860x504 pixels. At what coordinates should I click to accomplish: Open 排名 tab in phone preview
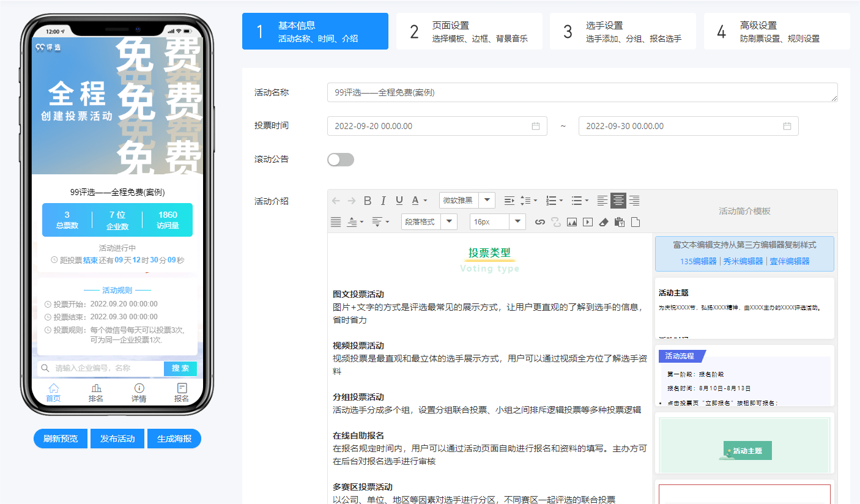[96, 393]
